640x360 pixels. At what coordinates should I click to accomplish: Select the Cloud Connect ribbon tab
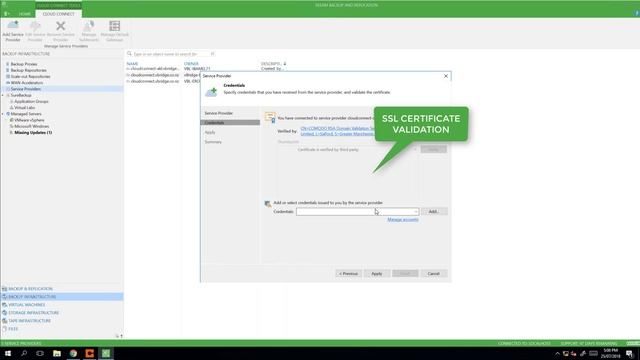(58, 14)
